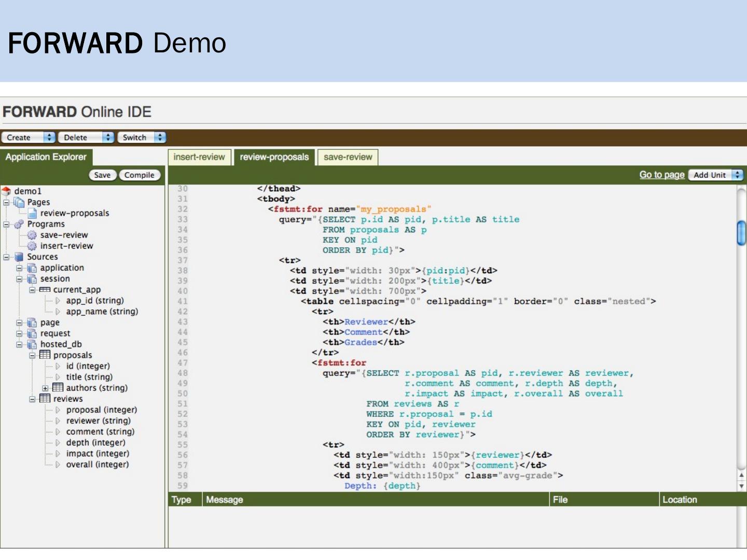Follow the Go to page link
Viewport: 747px width, 560px height.
(661, 175)
